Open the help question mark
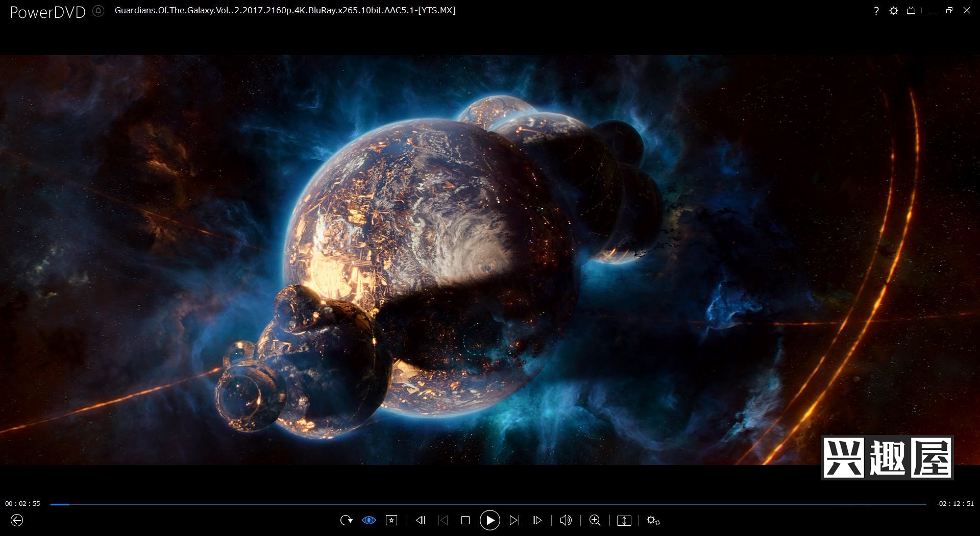This screenshot has height=536, width=980. [876, 11]
